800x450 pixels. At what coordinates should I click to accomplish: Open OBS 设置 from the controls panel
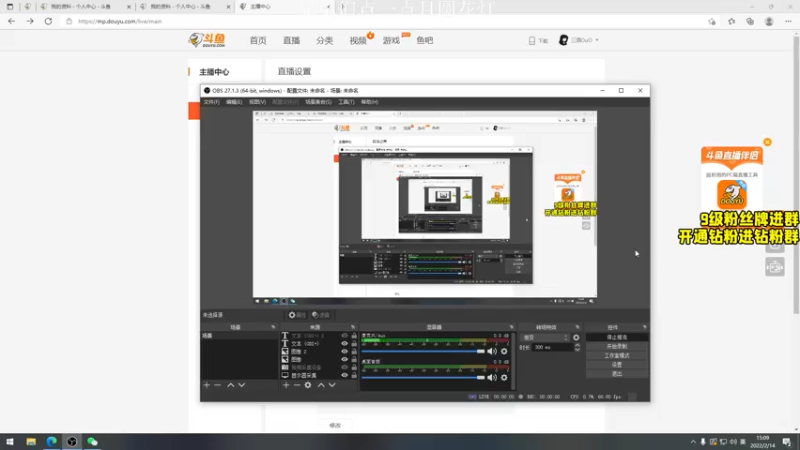click(617, 365)
